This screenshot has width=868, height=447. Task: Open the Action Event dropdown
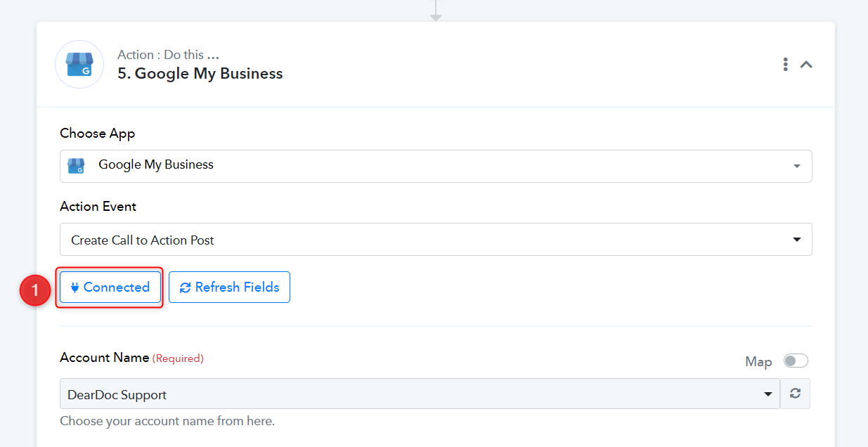[436, 240]
